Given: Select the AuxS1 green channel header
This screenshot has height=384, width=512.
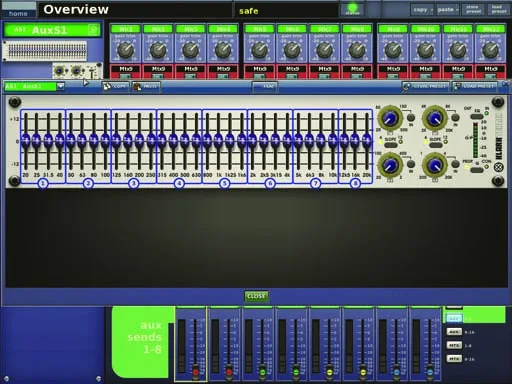Looking at the screenshot, I should [x=52, y=30].
